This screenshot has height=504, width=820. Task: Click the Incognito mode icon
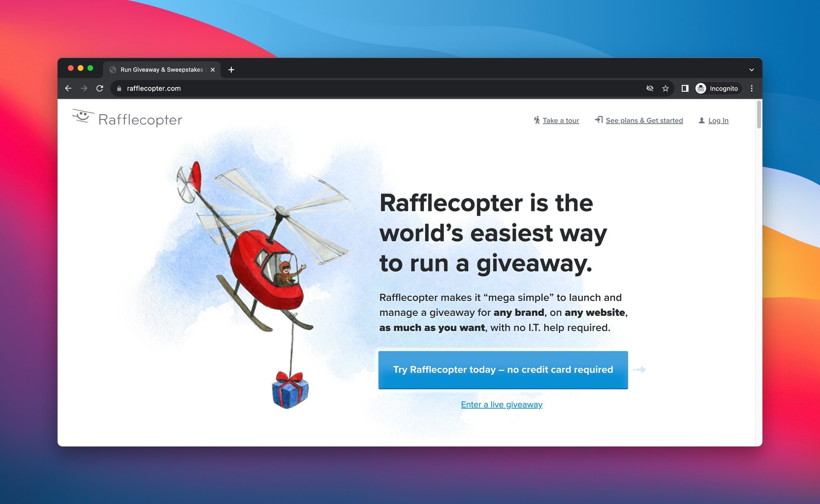pos(701,88)
